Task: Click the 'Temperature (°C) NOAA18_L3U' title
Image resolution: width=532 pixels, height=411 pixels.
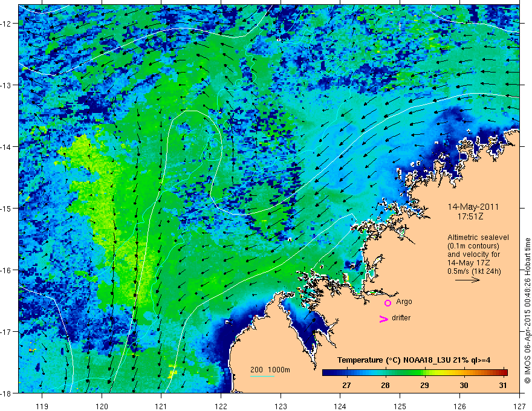Action: [394, 360]
